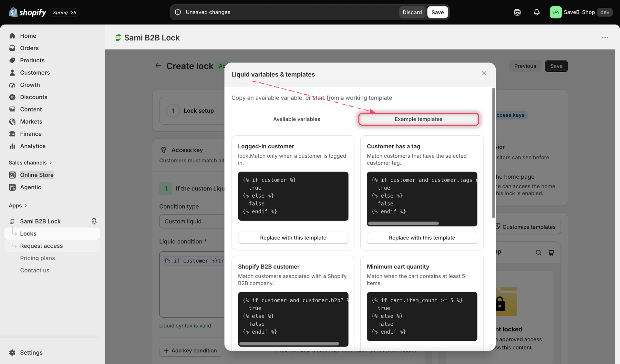Open Request access submenu item
620x364 pixels.
(x=52, y=246)
